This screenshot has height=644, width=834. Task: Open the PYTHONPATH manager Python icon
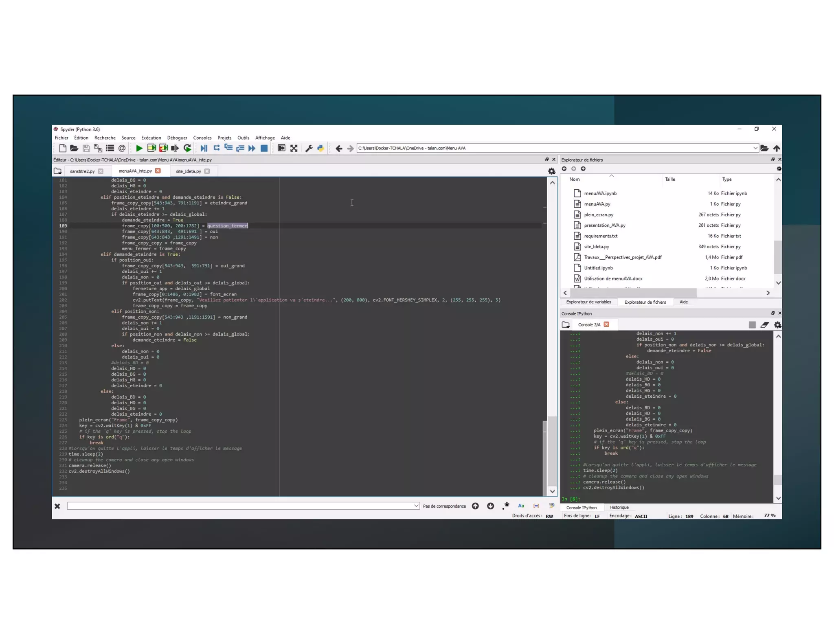coord(320,148)
